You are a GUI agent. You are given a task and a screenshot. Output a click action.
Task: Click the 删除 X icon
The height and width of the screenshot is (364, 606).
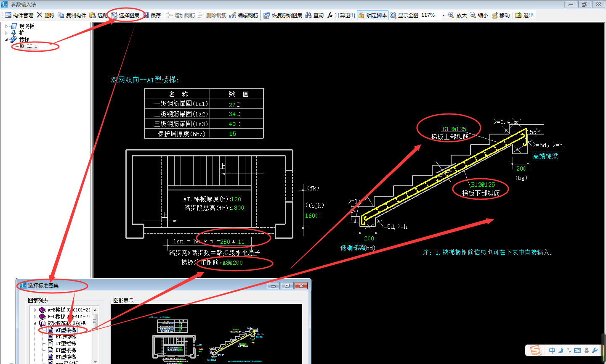(x=40, y=15)
